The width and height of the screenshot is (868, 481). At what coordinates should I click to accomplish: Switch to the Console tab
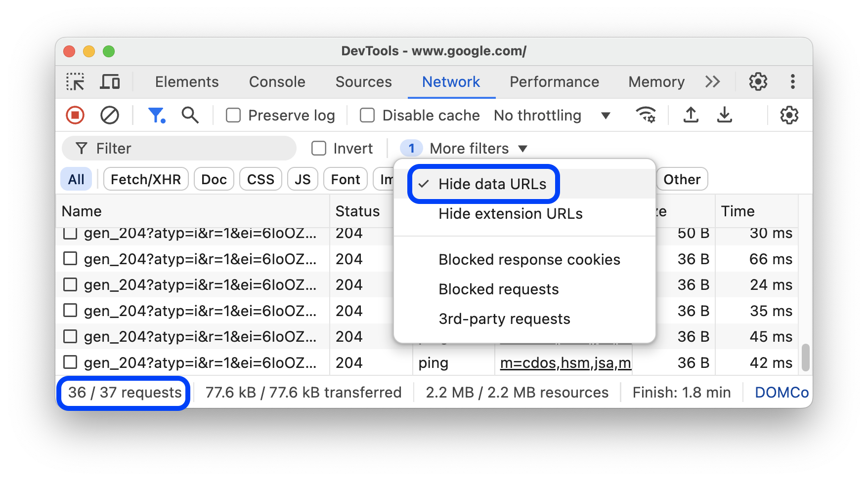click(x=277, y=81)
